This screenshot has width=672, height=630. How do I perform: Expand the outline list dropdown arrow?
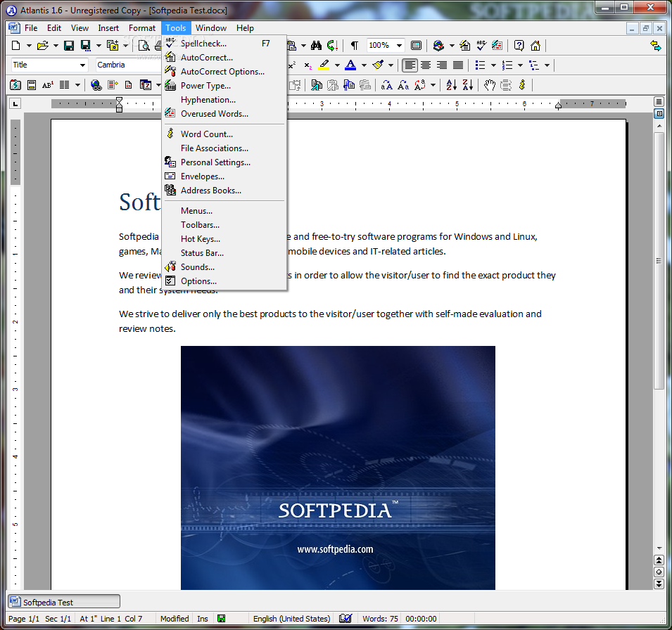pyautogui.click(x=547, y=65)
